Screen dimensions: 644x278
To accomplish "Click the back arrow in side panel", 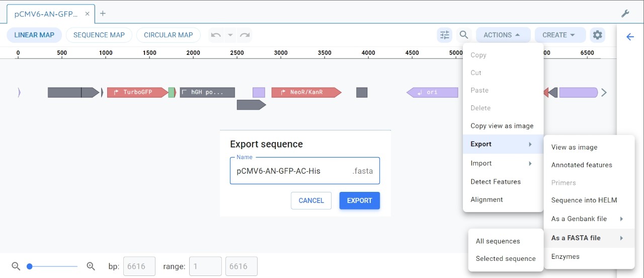I will [630, 37].
